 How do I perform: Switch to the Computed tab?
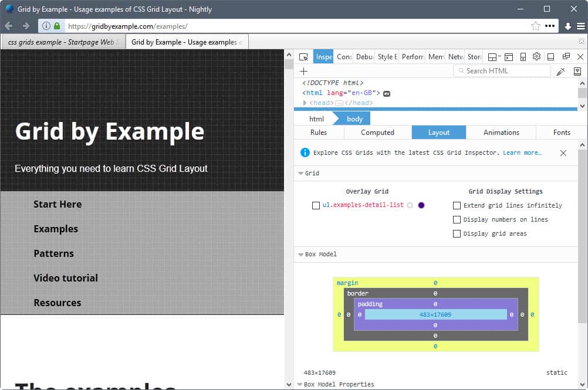(x=377, y=133)
